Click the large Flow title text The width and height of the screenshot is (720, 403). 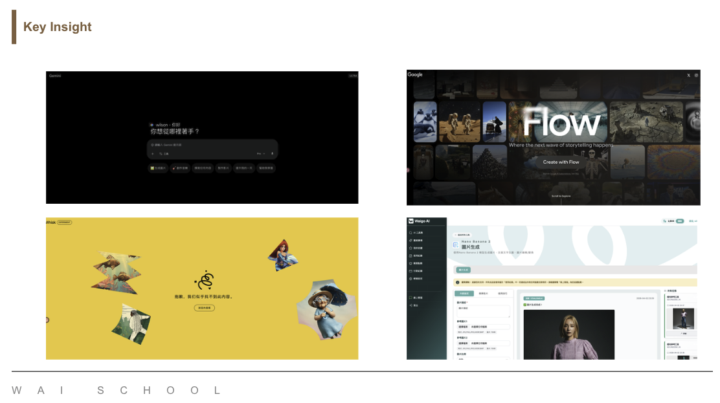point(561,122)
